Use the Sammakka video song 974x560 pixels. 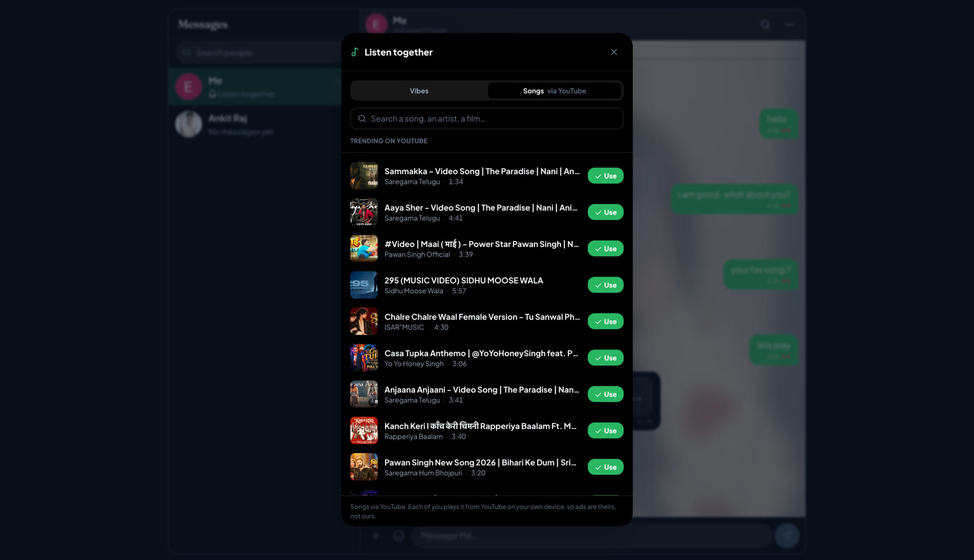[x=605, y=176]
